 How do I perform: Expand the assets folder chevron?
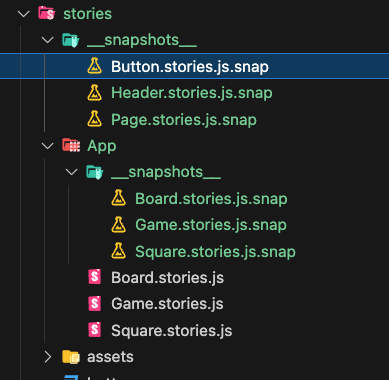coord(48,357)
